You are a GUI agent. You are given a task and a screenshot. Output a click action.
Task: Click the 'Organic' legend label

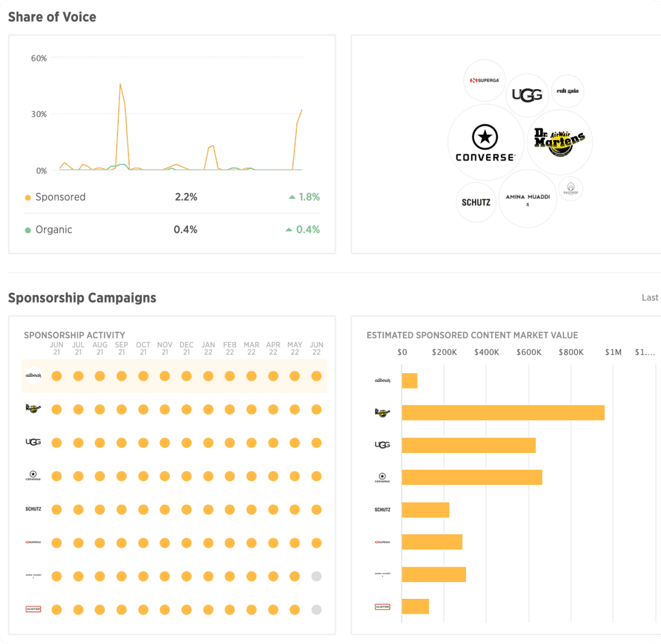tap(54, 230)
